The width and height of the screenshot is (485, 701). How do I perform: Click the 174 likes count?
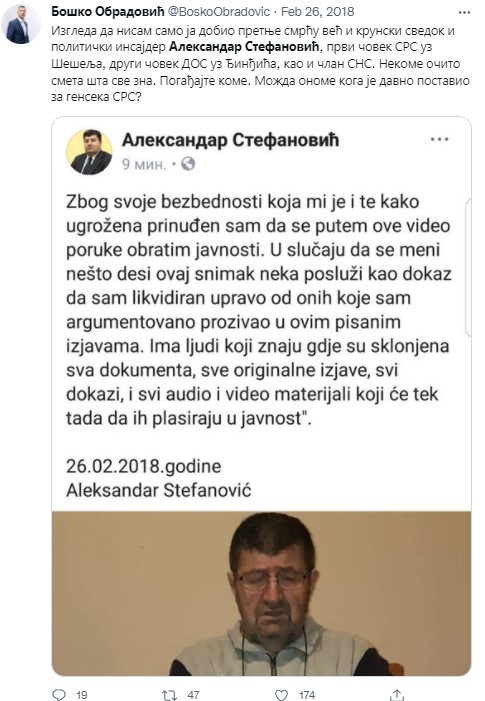tap(307, 695)
